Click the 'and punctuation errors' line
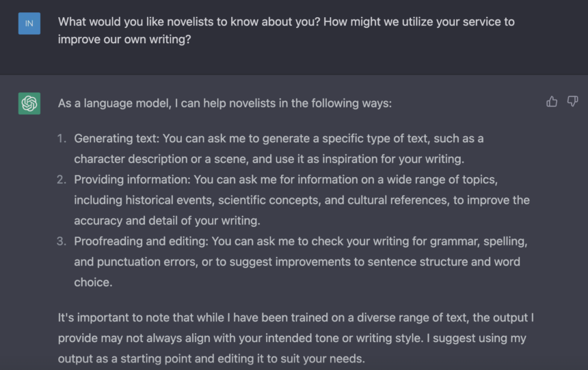Image resolution: width=588 pixels, height=370 pixels. [x=297, y=261]
